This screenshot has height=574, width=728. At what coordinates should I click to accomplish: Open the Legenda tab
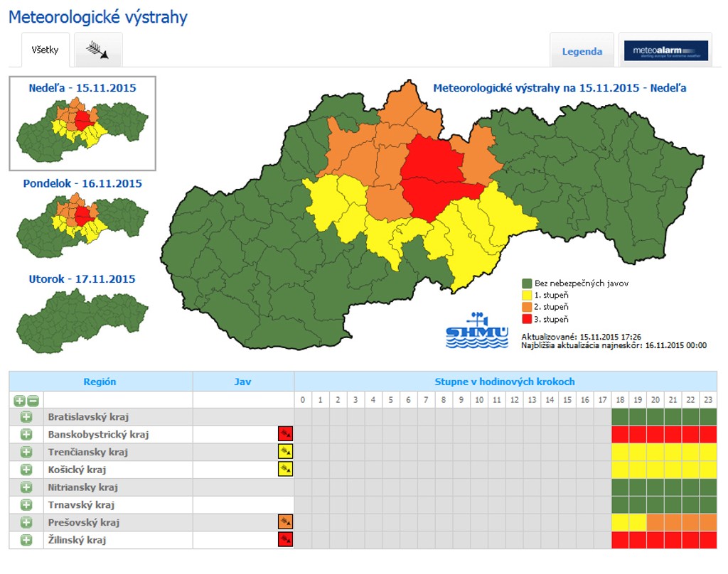582,51
